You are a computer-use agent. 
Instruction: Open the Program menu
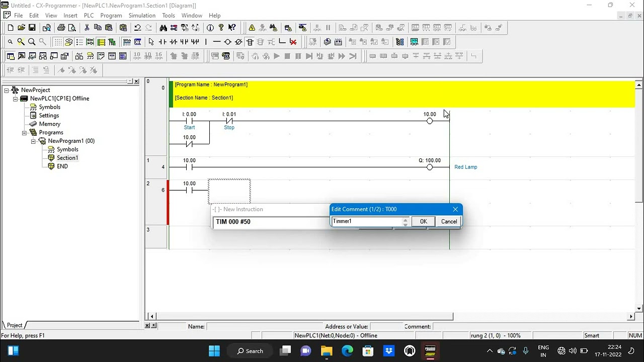pos(111,16)
